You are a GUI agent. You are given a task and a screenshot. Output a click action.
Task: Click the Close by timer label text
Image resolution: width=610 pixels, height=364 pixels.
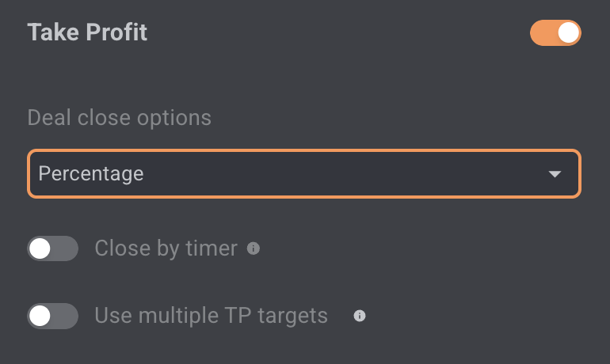[x=166, y=248]
